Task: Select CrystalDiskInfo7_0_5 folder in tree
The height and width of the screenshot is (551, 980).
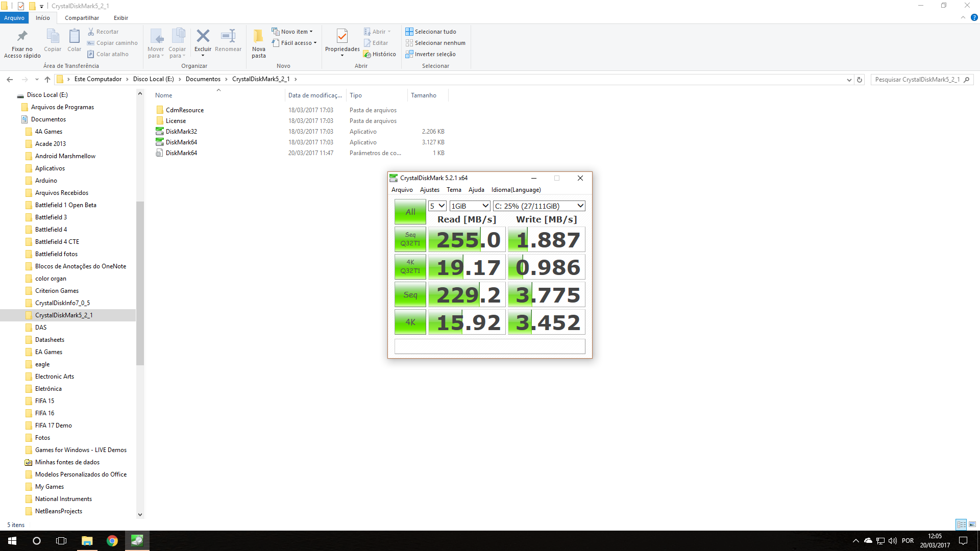Action: pos(62,303)
